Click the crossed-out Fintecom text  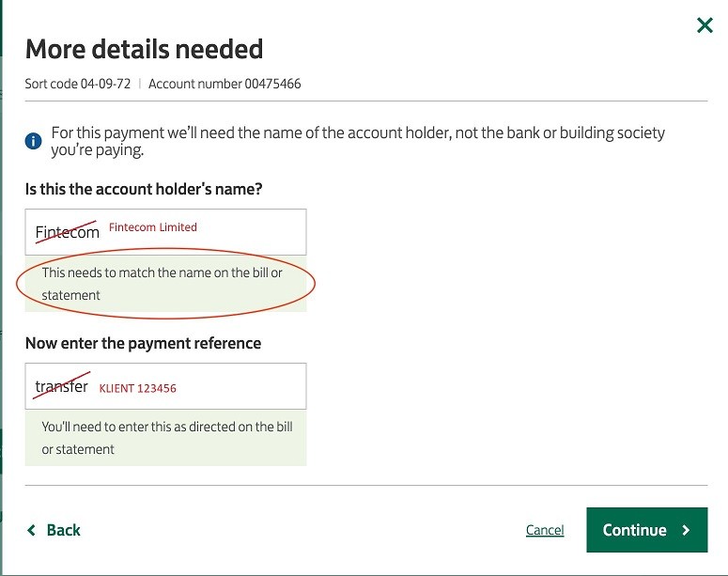67,232
